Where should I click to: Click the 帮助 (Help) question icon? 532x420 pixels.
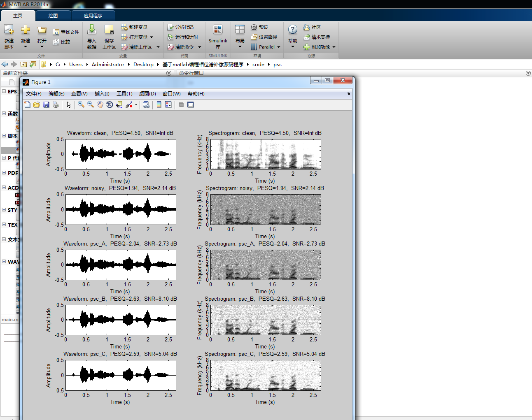point(293,30)
